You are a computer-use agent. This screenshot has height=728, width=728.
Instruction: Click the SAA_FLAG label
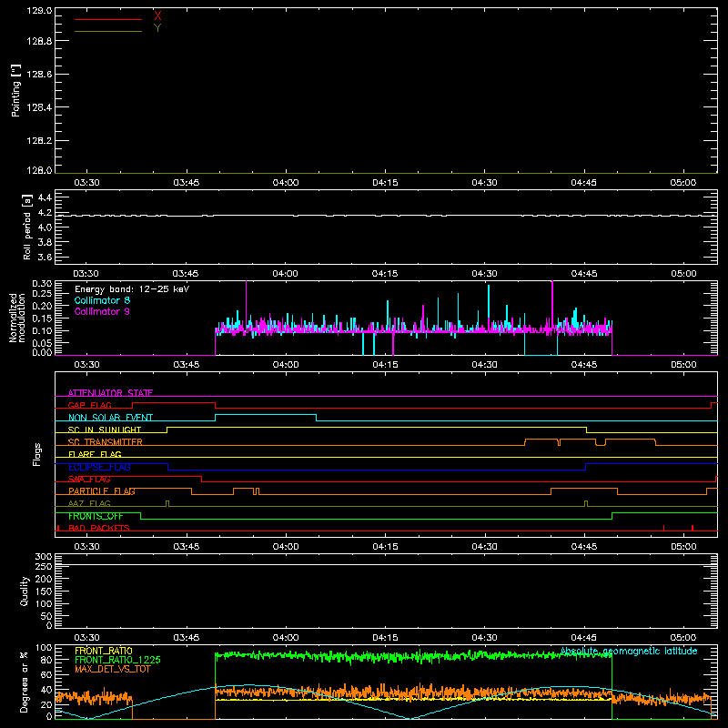tap(89, 479)
